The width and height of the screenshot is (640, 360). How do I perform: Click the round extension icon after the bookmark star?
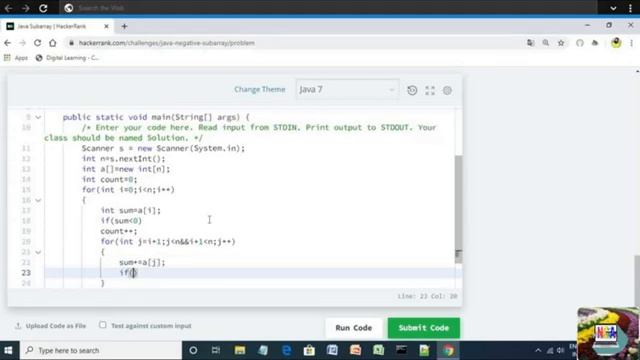(x=580, y=43)
